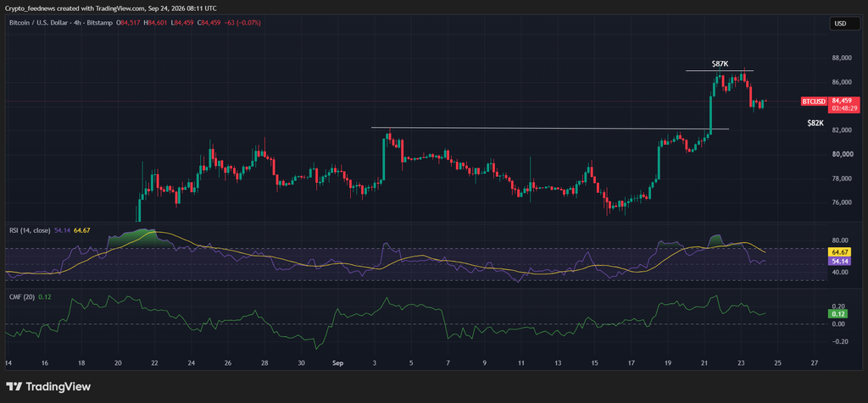Click the 15 date label on time axis
This screenshot has width=868, height=403.
[x=594, y=363]
